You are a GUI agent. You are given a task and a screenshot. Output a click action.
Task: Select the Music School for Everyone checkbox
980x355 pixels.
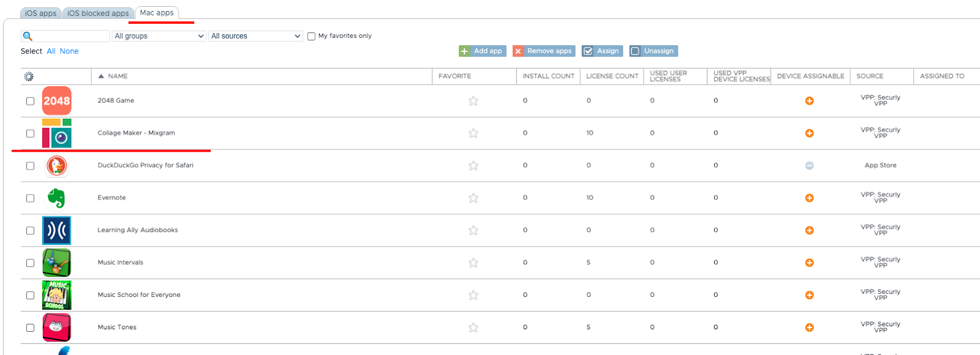[x=30, y=296]
